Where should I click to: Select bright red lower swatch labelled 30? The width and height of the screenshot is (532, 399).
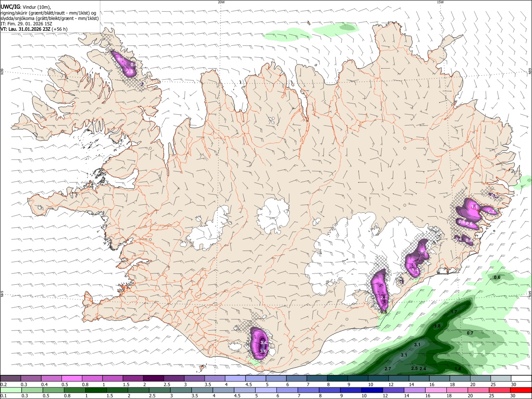tap(521, 390)
